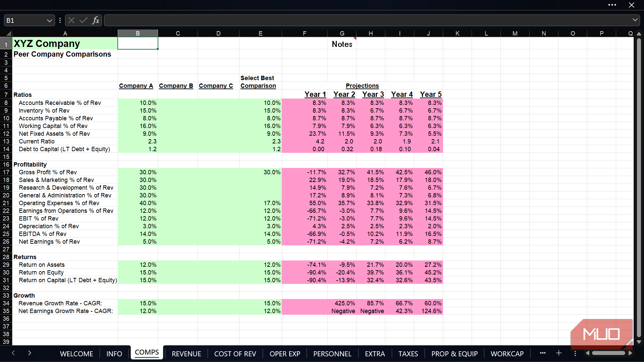The image size is (644, 362).
Task: Click the tab bar split handle dots
Action: [575, 353]
